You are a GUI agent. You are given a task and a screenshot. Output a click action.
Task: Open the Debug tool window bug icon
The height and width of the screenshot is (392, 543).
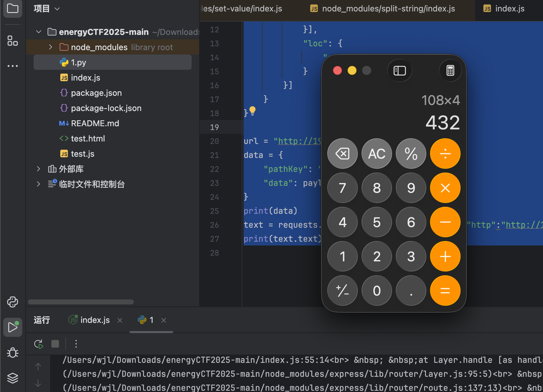[13, 353]
